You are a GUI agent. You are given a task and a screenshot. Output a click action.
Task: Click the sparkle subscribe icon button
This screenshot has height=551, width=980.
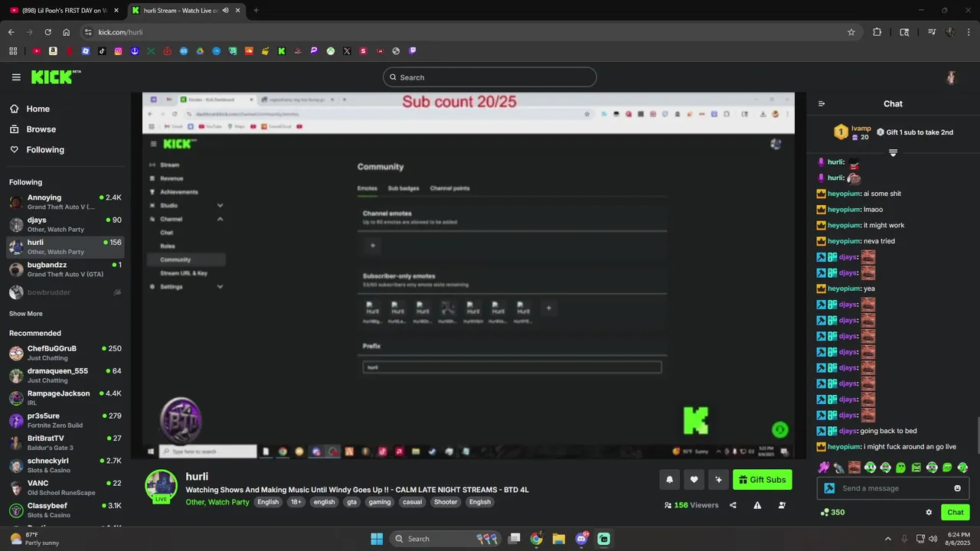coord(718,480)
